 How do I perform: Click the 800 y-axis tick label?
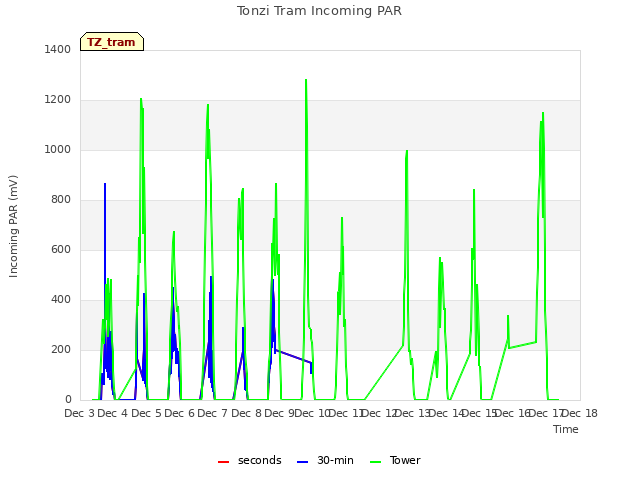point(61,200)
